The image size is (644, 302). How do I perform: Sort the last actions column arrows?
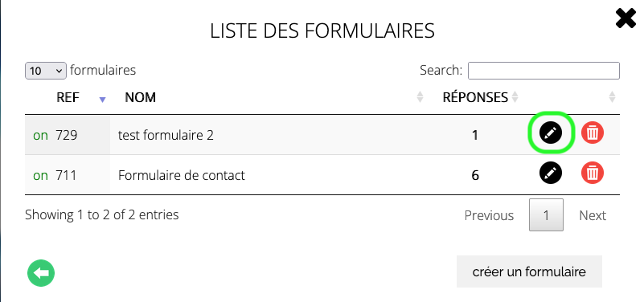pos(612,97)
